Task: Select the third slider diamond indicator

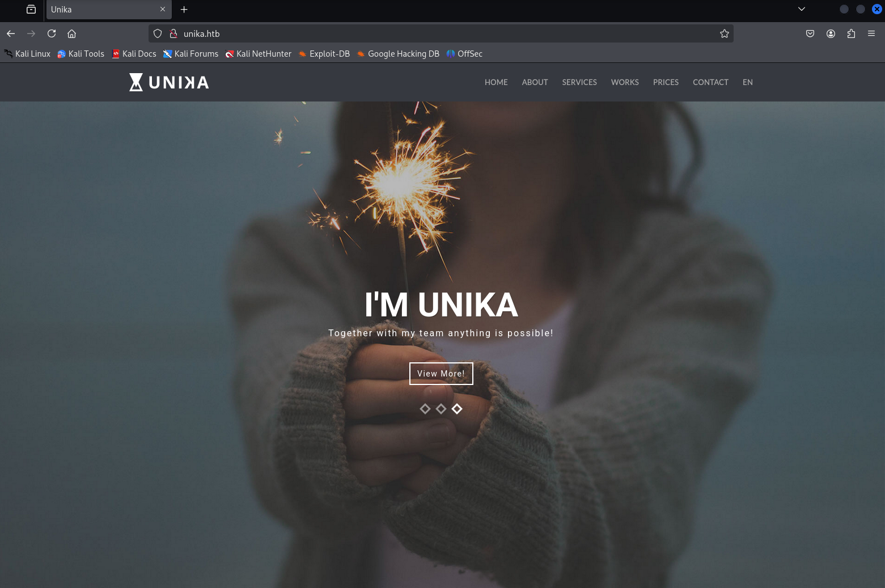Action: (x=457, y=409)
